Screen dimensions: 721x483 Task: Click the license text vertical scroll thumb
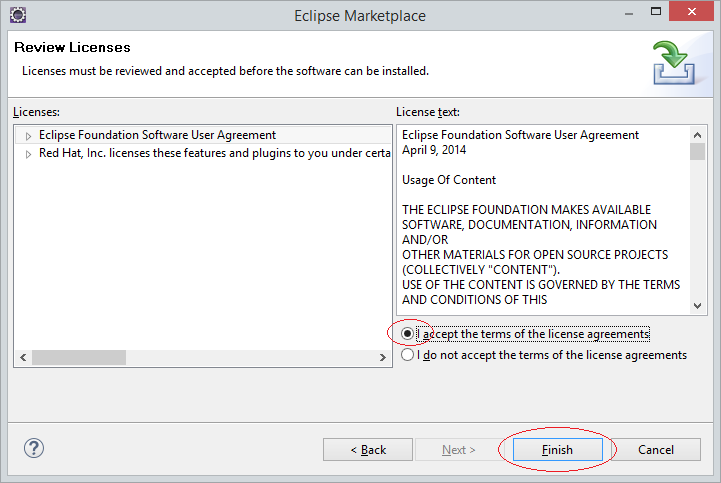[x=697, y=151]
